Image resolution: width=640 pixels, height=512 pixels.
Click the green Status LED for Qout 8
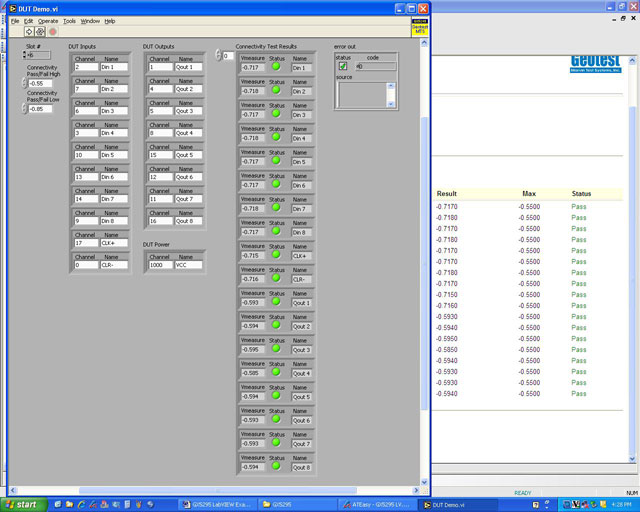(276, 466)
